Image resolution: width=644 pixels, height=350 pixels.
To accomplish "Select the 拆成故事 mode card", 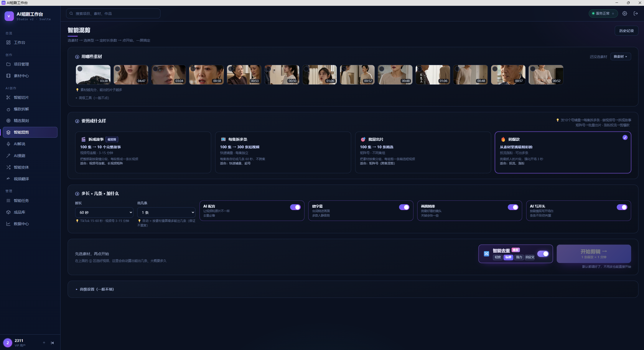I will click(x=143, y=153).
